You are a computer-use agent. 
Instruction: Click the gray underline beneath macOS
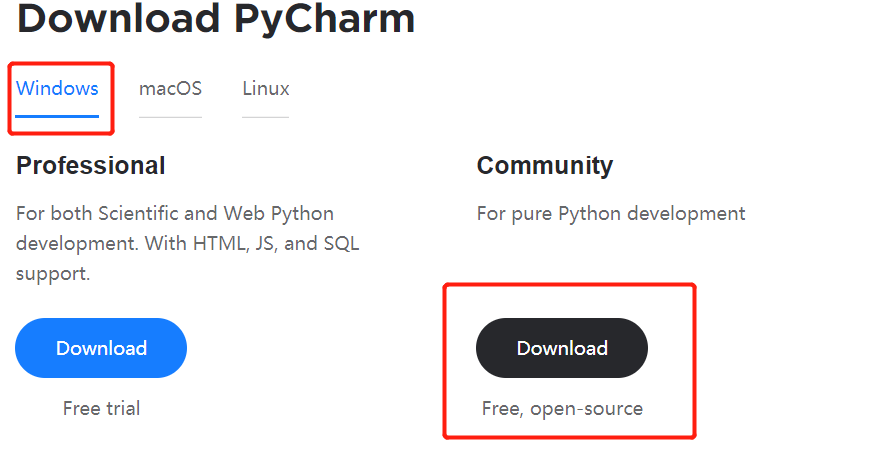pos(170,117)
